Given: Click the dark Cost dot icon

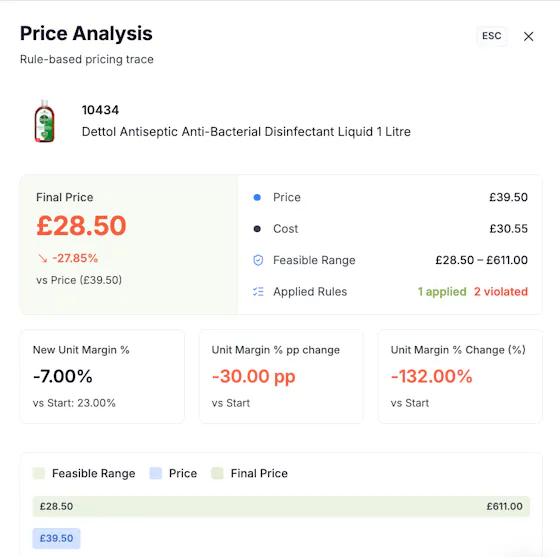Looking at the screenshot, I should pyautogui.click(x=257, y=229).
